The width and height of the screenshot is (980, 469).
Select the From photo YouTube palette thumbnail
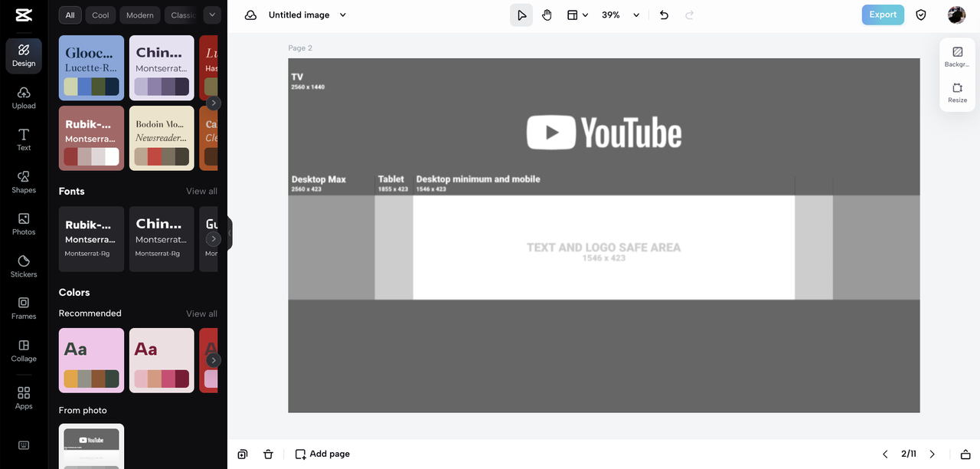91,446
